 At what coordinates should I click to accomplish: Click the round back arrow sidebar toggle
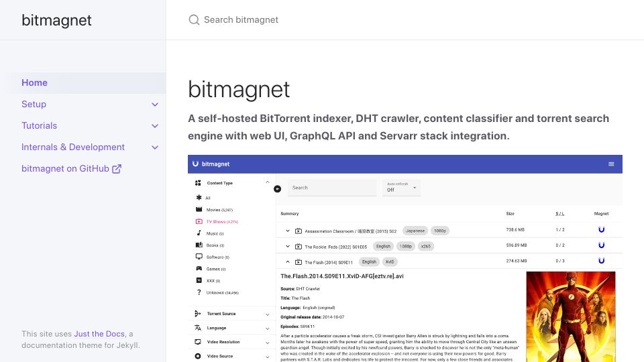pos(277,188)
